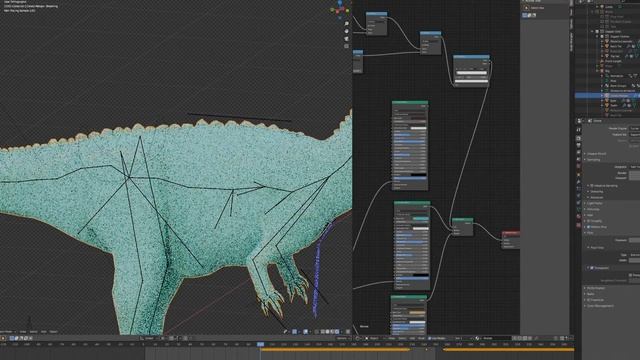640x360 pixels.
Task: Open the Select menu in node editor header
Action: [x=402, y=338]
